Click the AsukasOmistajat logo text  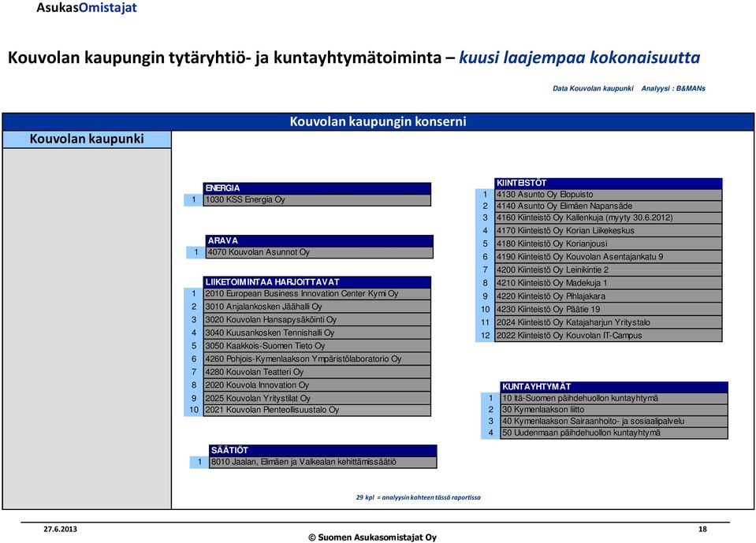click(x=86, y=8)
